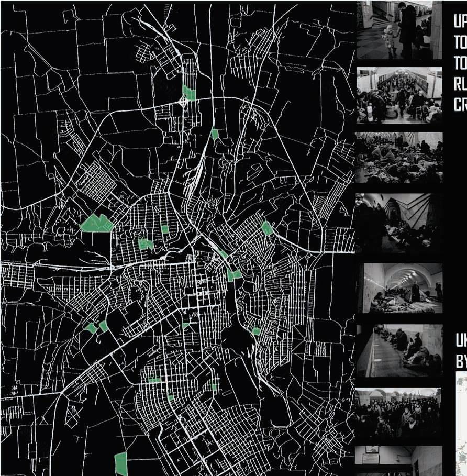This screenshot has width=467, height=476.
Task: Open photo of masked crowd in station hall
Action: [x=398, y=413]
